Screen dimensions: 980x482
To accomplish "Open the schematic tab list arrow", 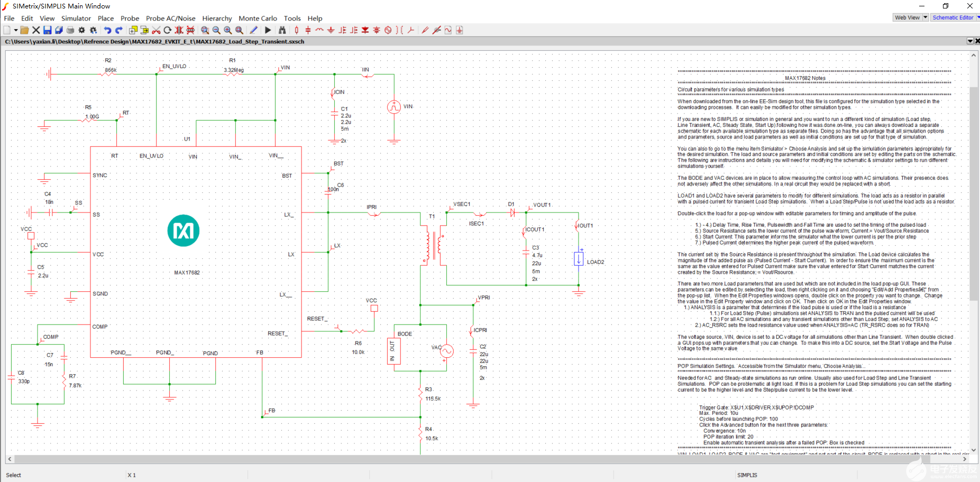I will tap(970, 41).
